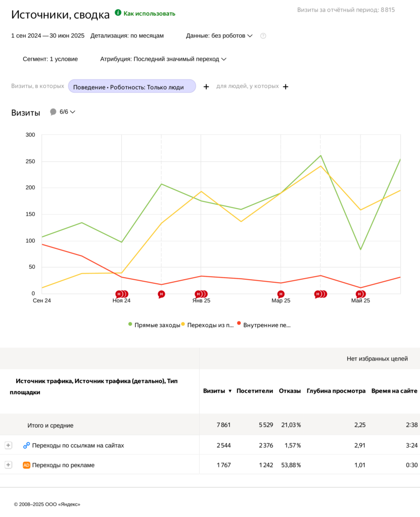Click the bounce rate value 53,88 %
420x517 pixels.
(291, 465)
